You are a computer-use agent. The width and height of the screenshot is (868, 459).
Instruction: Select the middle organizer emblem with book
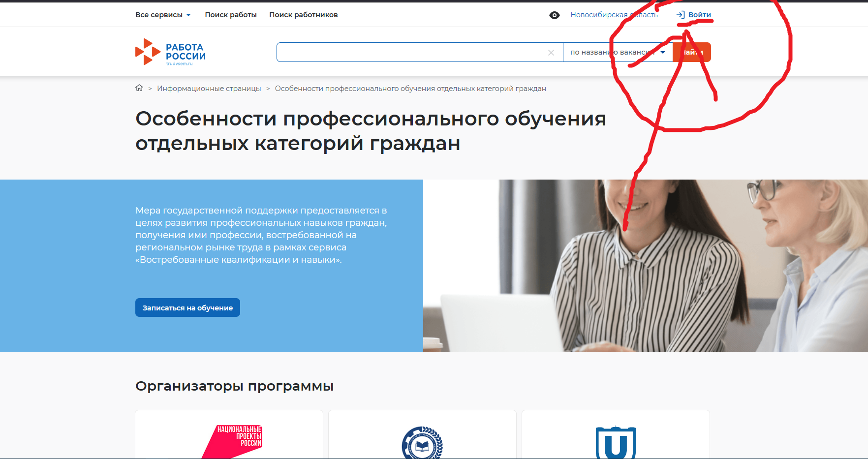pos(422,443)
